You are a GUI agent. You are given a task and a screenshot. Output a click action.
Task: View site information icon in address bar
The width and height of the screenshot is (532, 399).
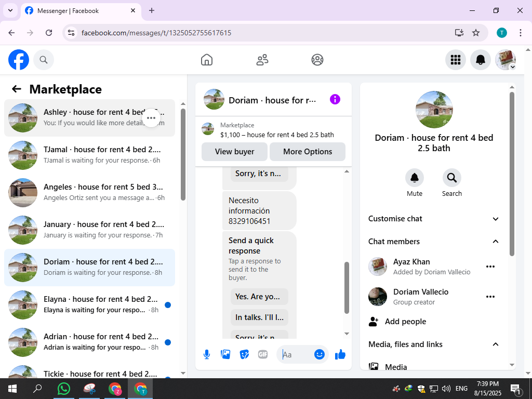pyautogui.click(x=71, y=33)
